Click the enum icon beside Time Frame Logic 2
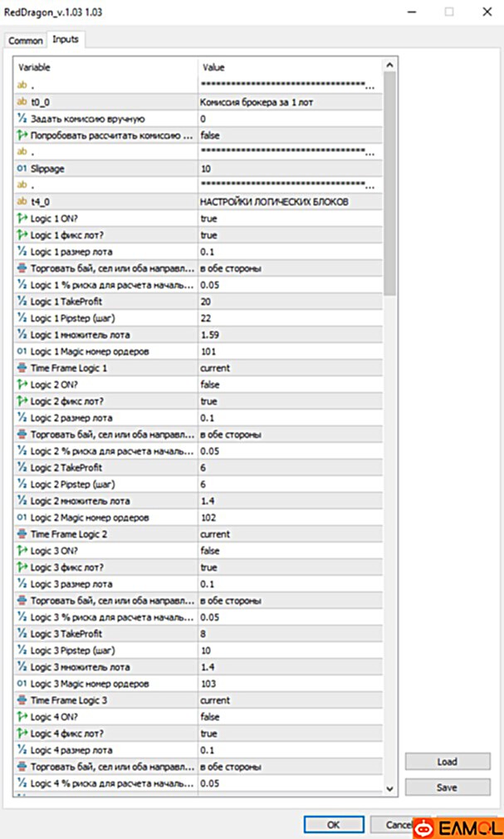 tap(22, 533)
